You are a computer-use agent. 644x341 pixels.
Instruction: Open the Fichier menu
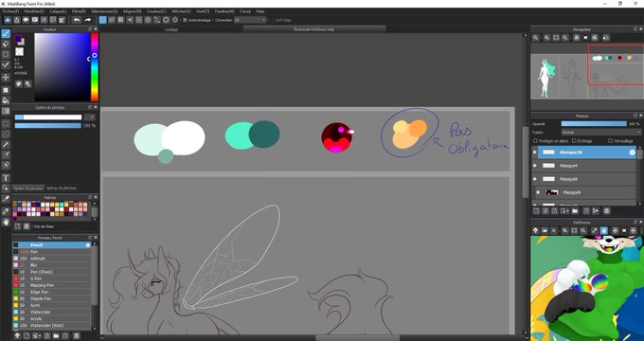[x=10, y=11]
